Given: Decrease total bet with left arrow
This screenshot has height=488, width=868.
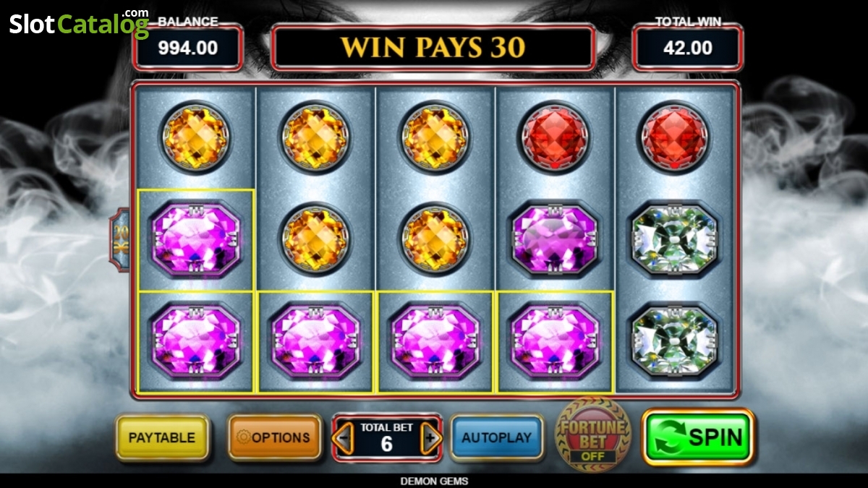Looking at the screenshot, I should [x=344, y=438].
